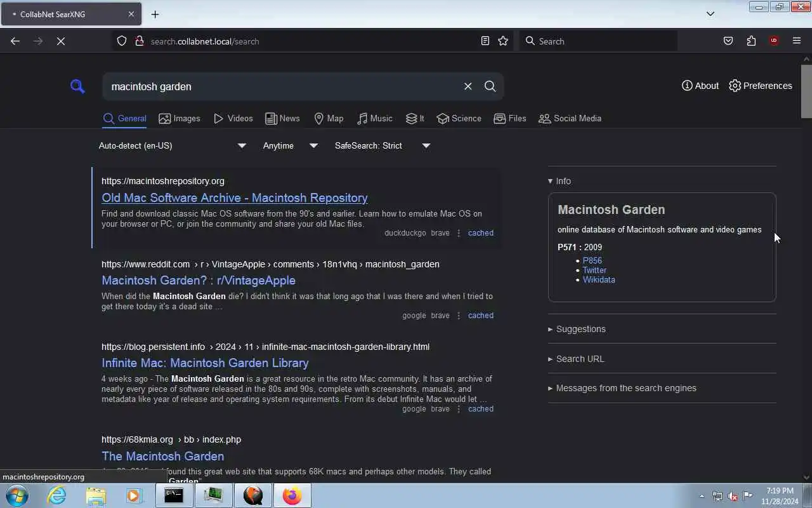
Task: Open Old Mac Software Archive result
Action: coord(235,198)
